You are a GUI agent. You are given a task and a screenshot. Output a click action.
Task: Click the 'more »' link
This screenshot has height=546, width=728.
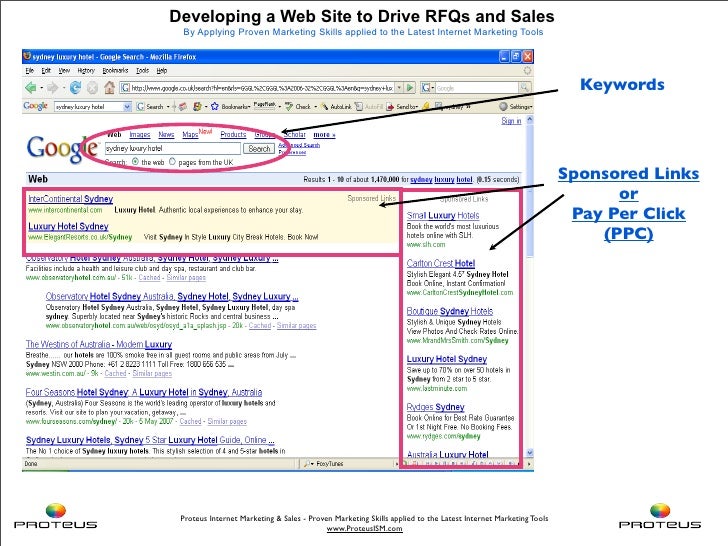pyautogui.click(x=324, y=135)
